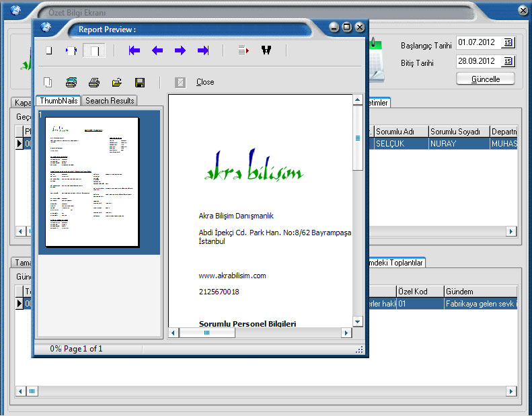Open calendar picker for Başlangıç Tarihi
The height and width of the screenshot is (416, 532).
[x=508, y=42]
